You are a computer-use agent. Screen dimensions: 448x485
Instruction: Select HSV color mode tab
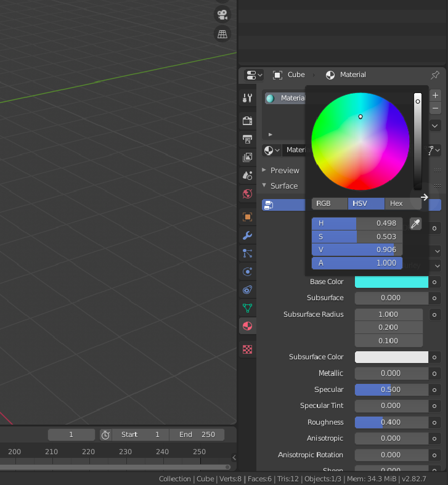tap(366, 203)
